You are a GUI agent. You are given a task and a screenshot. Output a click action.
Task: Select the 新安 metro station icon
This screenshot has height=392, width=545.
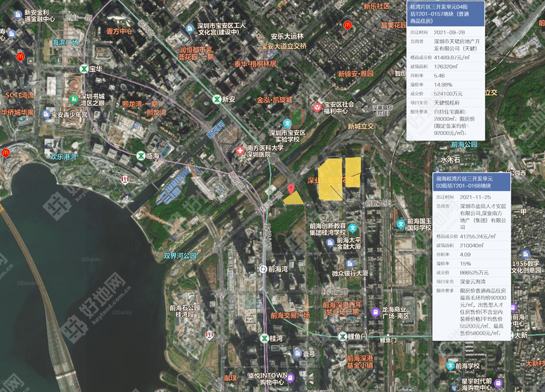(x=217, y=100)
